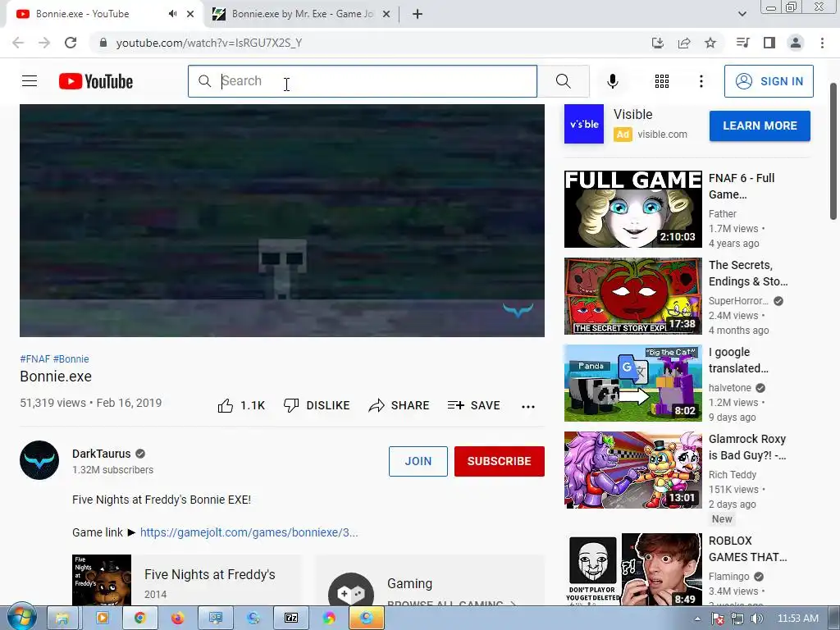This screenshot has height=630, width=840.
Task: Open DarkTaurus channel avatar
Action: point(39,460)
